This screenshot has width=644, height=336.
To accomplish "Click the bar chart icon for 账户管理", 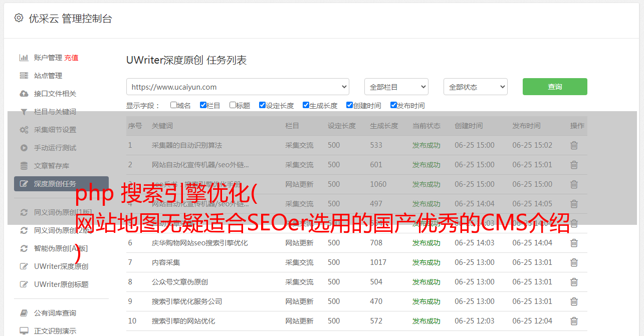I will click(x=24, y=58).
